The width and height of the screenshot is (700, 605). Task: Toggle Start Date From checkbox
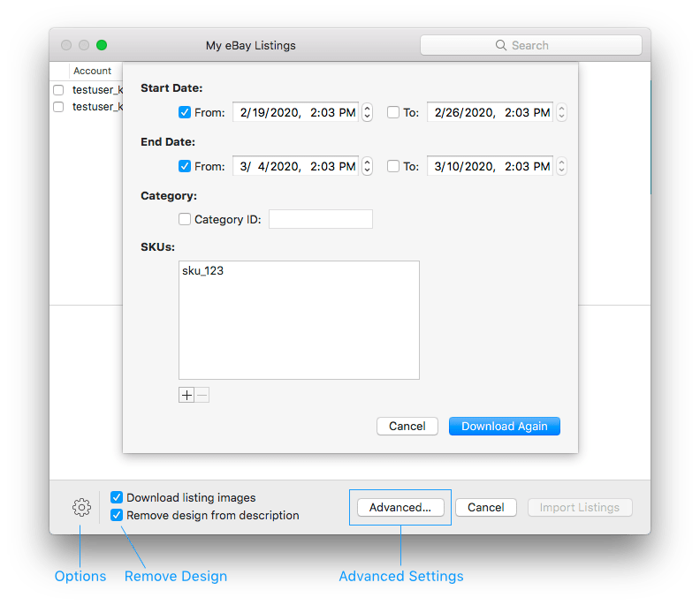click(185, 112)
